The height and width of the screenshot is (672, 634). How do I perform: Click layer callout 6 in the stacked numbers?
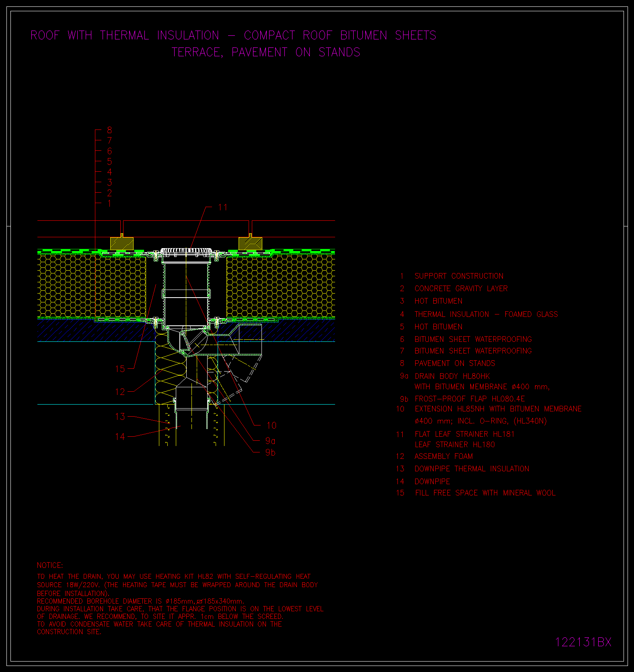(109, 151)
